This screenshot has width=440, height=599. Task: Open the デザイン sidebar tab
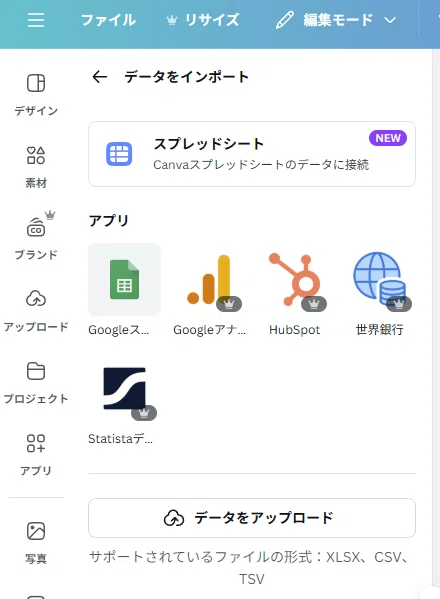click(36, 94)
